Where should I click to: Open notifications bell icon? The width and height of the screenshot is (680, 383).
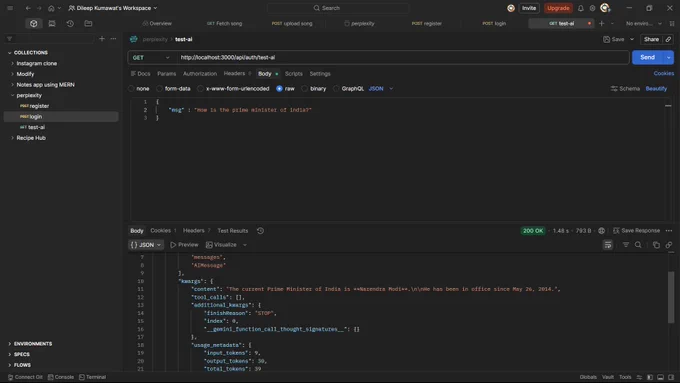click(581, 8)
